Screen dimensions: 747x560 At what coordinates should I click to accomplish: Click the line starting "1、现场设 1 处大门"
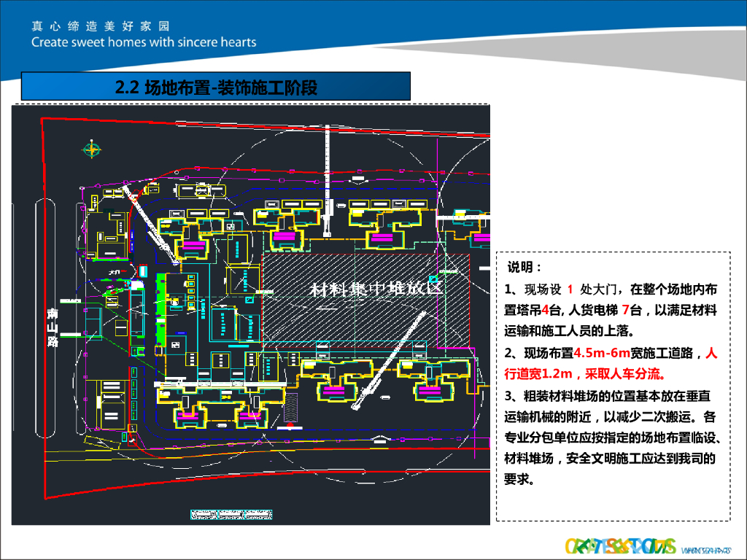611,289
